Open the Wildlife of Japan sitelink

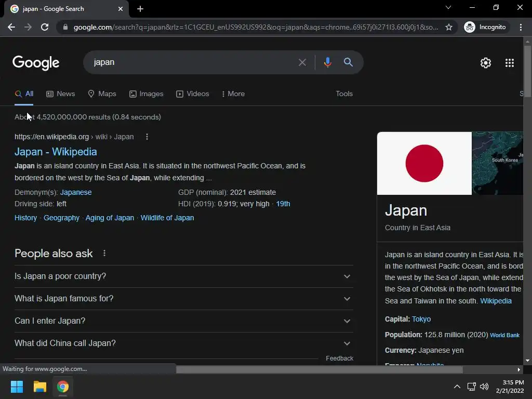[167, 218]
